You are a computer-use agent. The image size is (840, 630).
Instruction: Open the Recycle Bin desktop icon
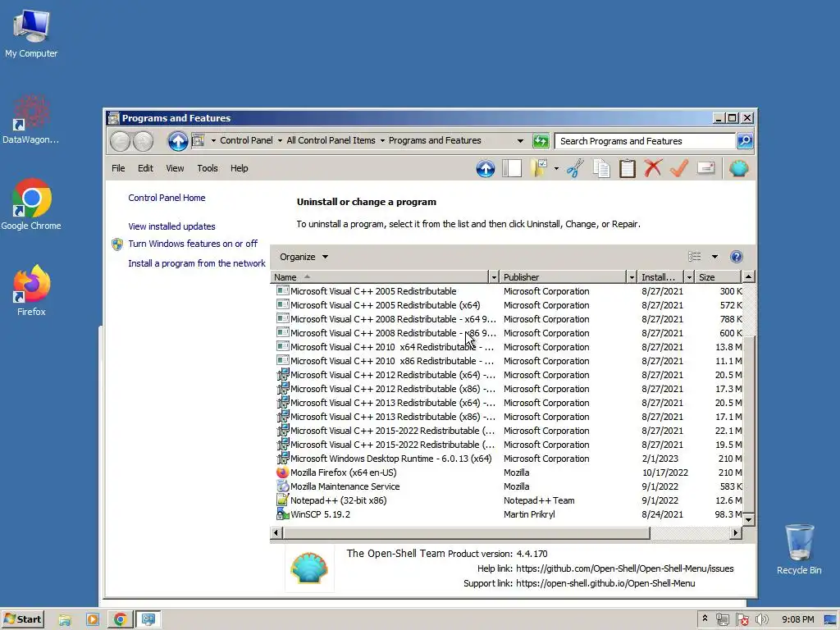coord(799,549)
